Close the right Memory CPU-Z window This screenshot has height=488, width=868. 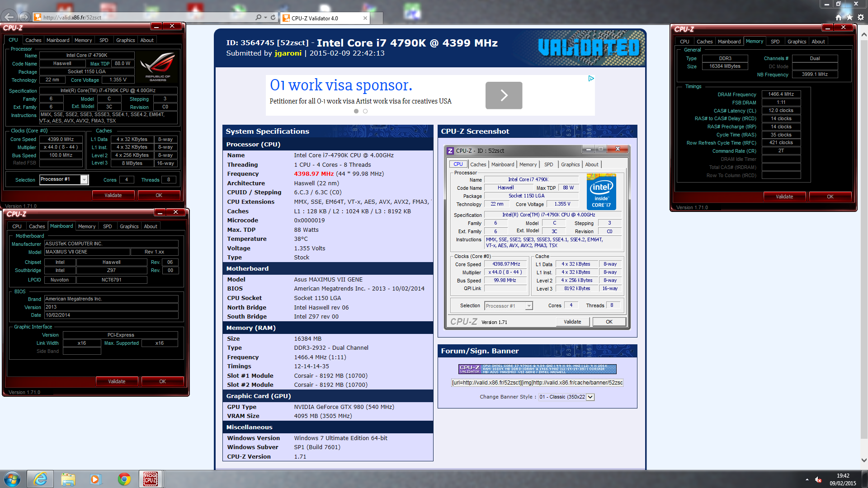point(844,28)
